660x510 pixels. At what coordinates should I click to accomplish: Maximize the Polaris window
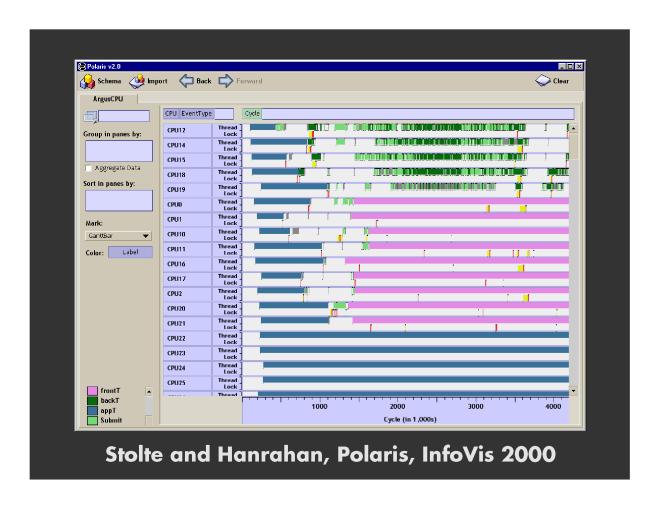[570, 66]
